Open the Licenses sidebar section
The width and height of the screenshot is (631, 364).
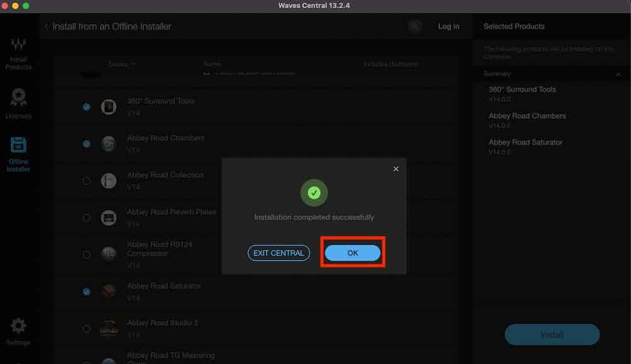pyautogui.click(x=18, y=103)
